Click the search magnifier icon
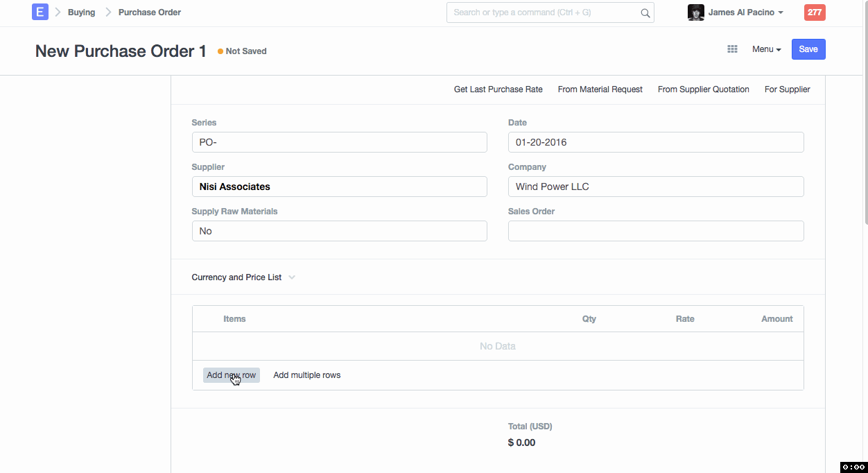868x473 pixels. coord(645,12)
